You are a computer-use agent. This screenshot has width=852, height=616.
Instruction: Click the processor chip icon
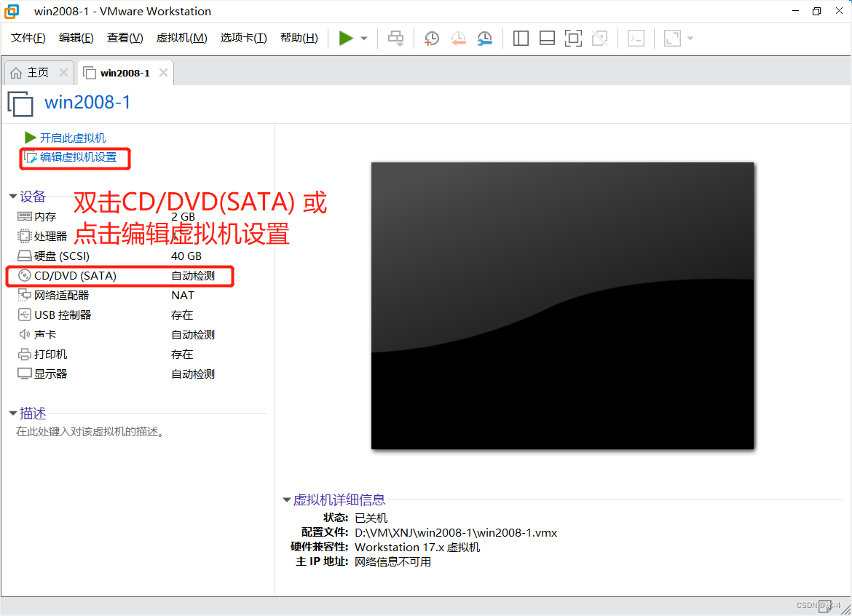coord(25,236)
